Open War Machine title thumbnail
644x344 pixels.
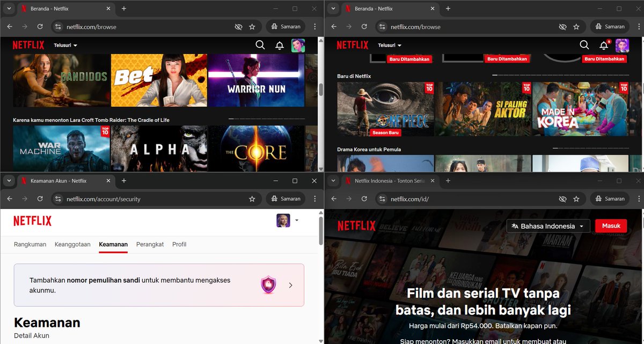[x=61, y=149]
